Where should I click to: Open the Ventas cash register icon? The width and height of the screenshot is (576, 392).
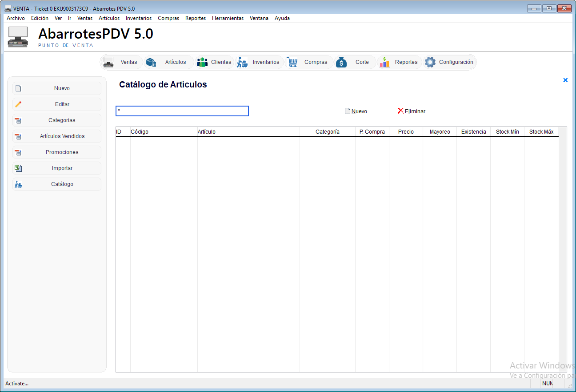coord(108,62)
